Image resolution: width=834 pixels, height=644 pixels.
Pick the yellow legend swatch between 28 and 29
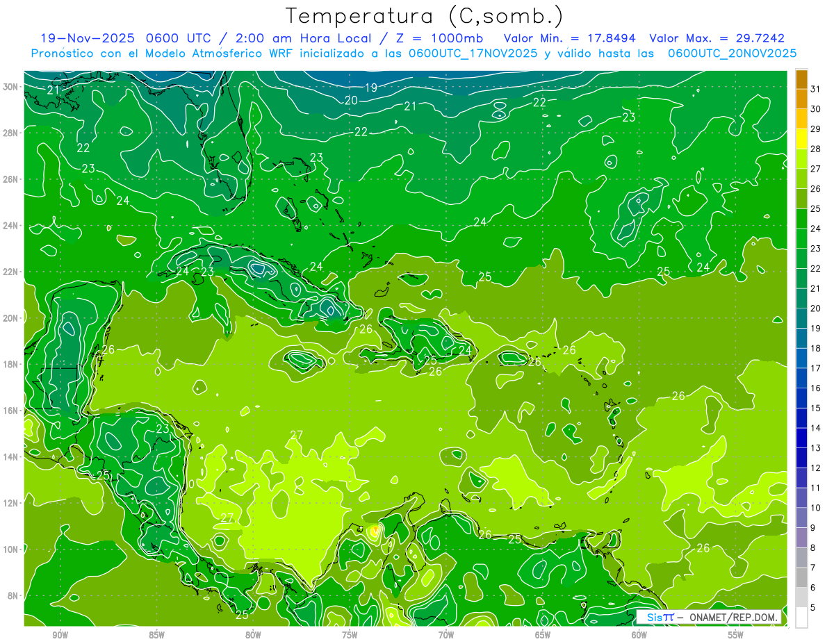point(801,139)
